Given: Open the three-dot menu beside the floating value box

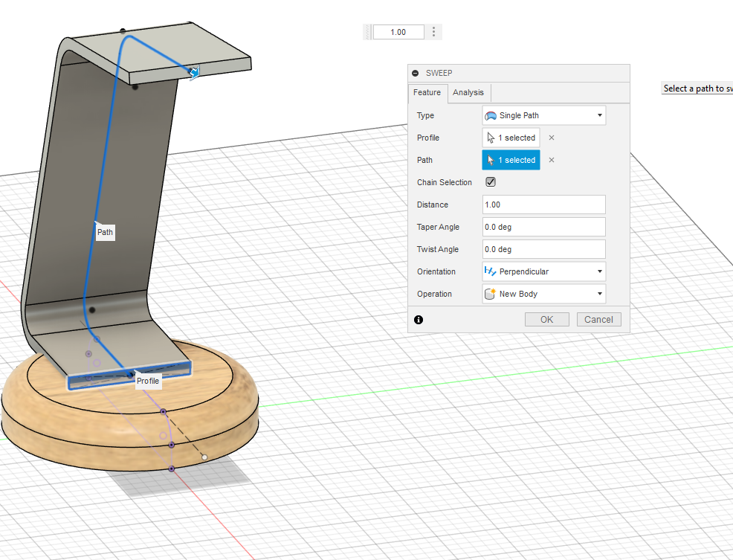Looking at the screenshot, I should (434, 32).
